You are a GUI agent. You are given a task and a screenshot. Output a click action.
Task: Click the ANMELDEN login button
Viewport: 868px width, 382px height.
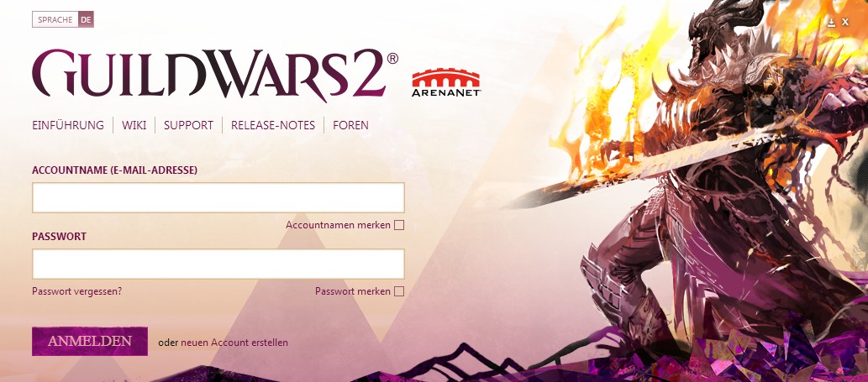[x=90, y=341]
